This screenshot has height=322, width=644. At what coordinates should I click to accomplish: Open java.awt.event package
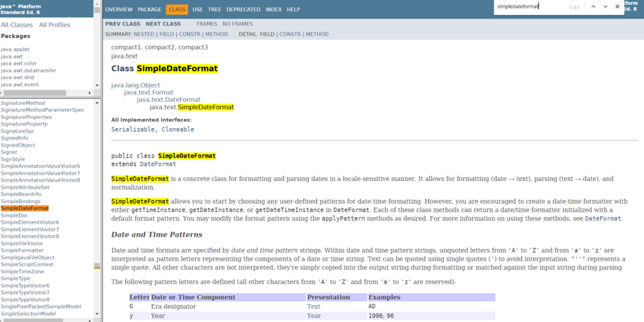(x=20, y=84)
